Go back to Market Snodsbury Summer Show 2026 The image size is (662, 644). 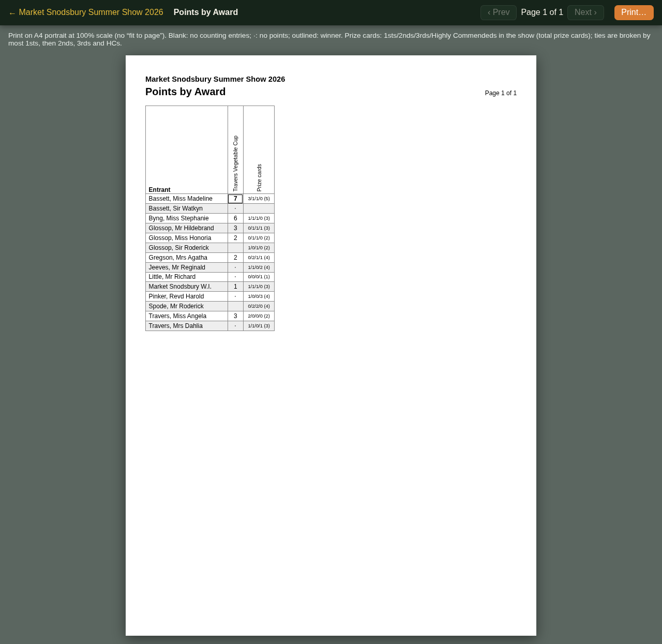coord(86,12)
